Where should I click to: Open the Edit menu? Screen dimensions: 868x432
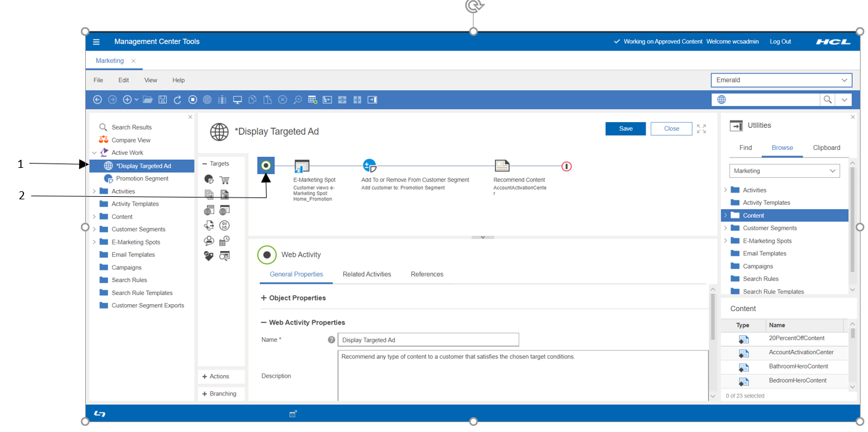pyautogui.click(x=123, y=80)
